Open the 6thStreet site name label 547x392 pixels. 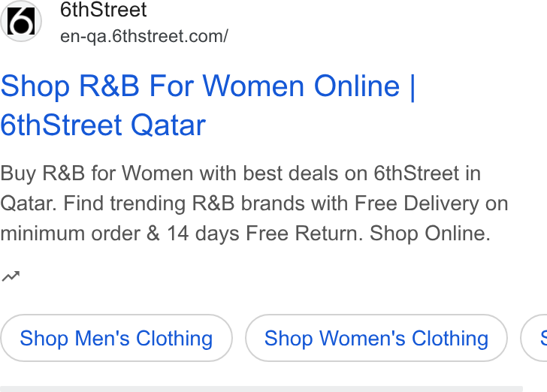click(x=103, y=10)
